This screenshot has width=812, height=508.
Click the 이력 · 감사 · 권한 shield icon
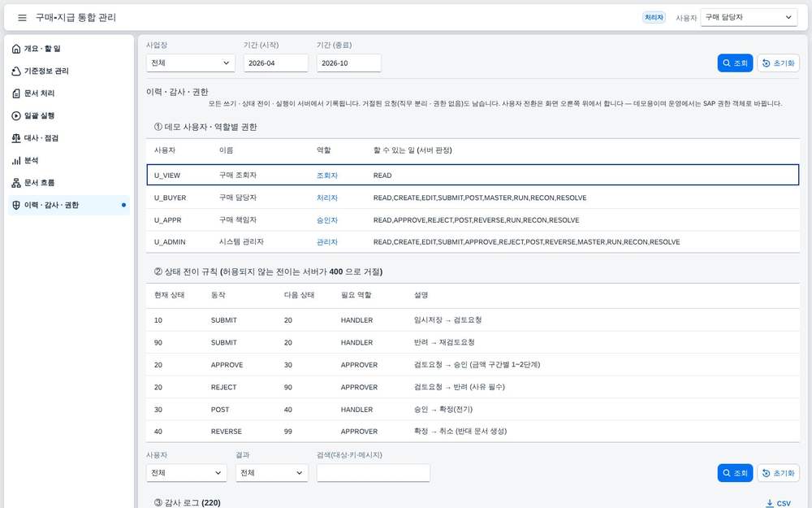coord(16,205)
